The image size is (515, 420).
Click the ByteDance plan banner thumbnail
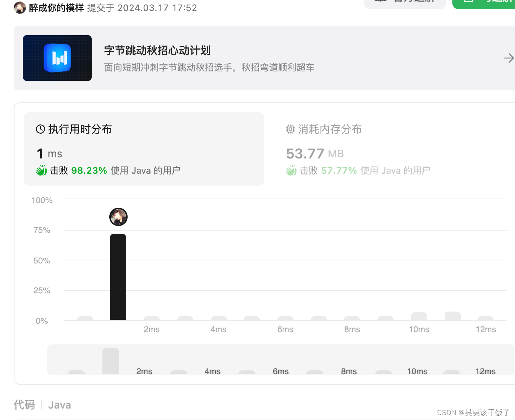pos(57,58)
